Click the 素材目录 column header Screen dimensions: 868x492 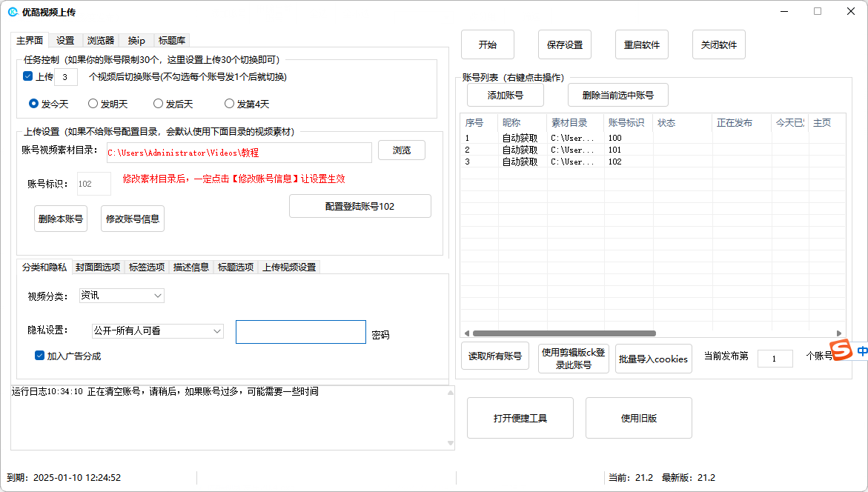(x=575, y=123)
